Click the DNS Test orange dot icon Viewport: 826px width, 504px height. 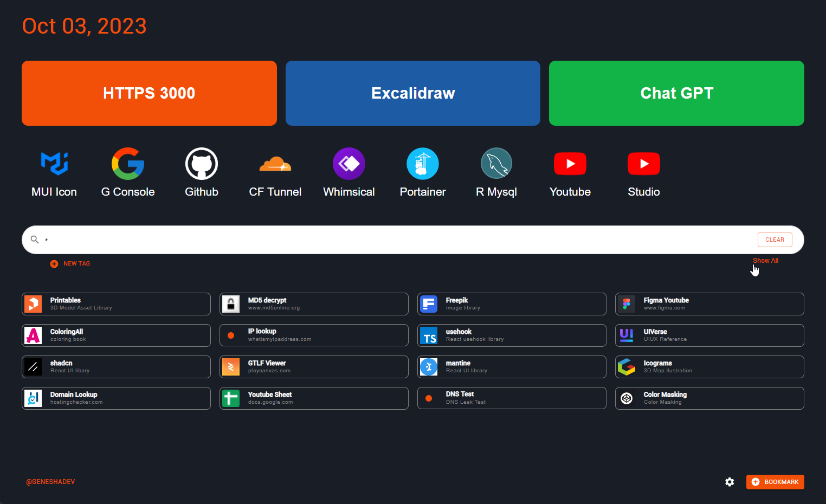coord(429,398)
